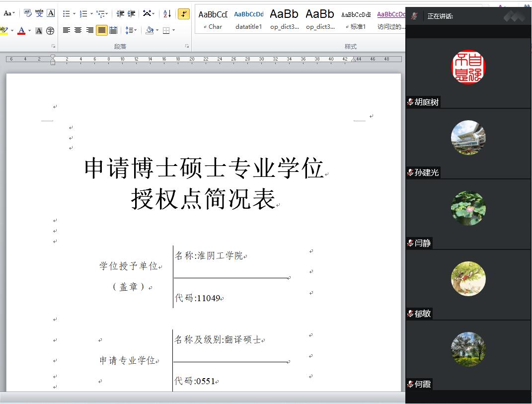The width and height of the screenshot is (532, 404).
Task: Toggle show/hide paragraph marks
Action: pos(183,14)
